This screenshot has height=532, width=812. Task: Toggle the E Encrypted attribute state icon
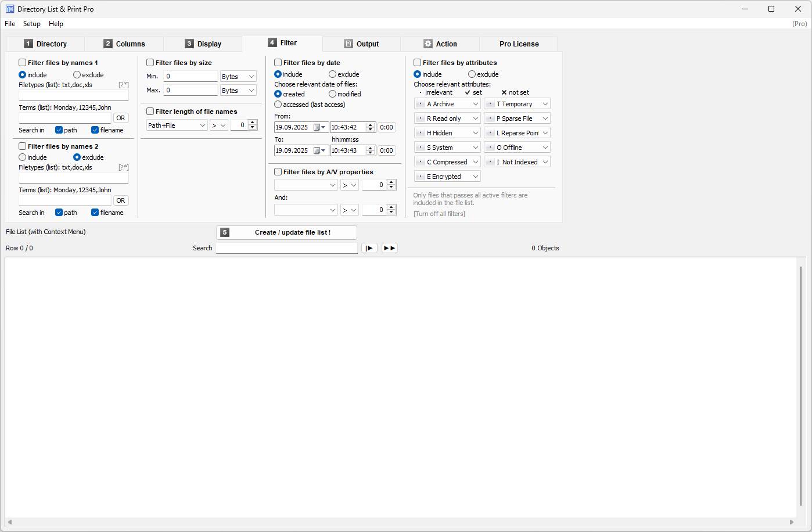(x=421, y=177)
